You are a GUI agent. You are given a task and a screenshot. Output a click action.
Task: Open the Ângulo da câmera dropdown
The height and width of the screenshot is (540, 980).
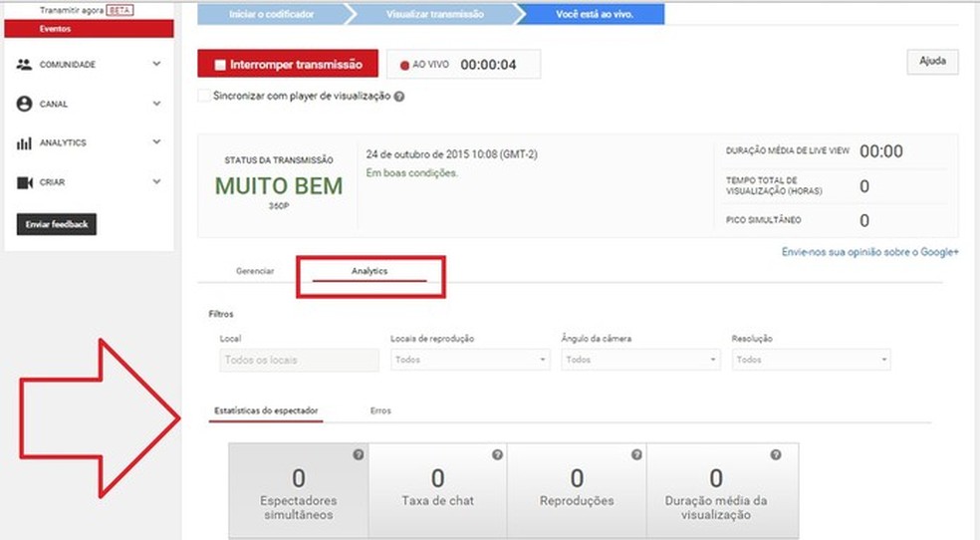click(x=640, y=360)
